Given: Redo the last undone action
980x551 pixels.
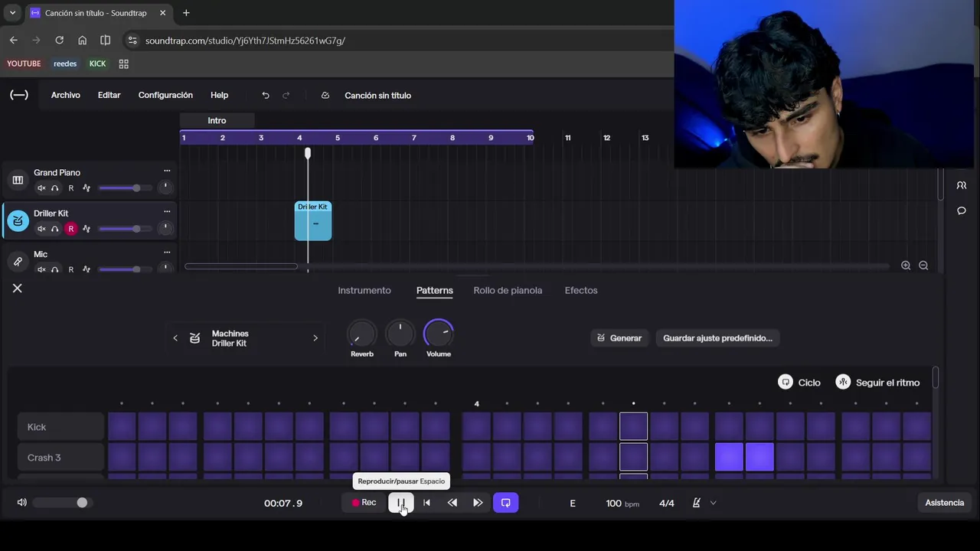Looking at the screenshot, I should click(x=286, y=95).
